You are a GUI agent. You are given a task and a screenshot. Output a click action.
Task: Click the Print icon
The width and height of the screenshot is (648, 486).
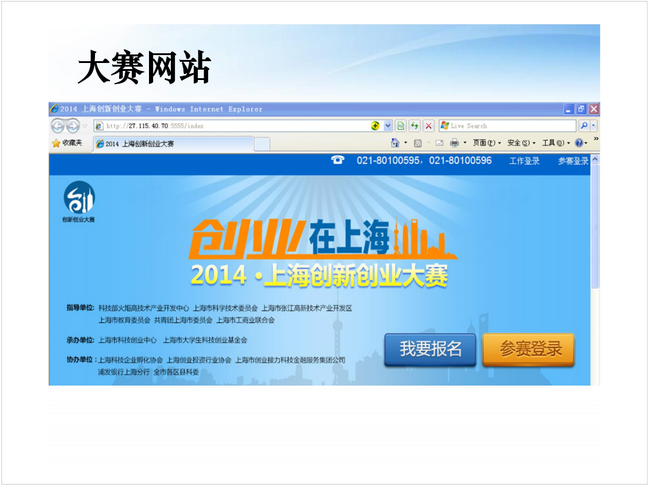pos(454,143)
